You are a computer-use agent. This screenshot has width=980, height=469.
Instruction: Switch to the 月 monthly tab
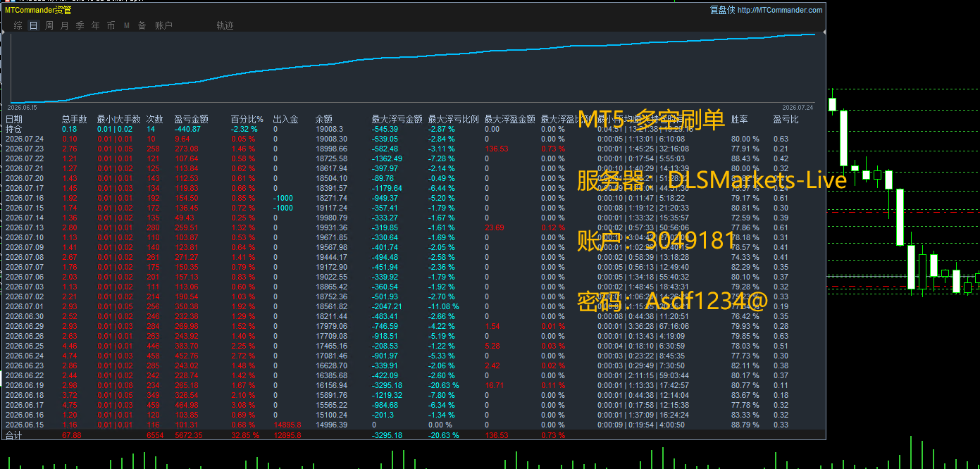(x=65, y=25)
